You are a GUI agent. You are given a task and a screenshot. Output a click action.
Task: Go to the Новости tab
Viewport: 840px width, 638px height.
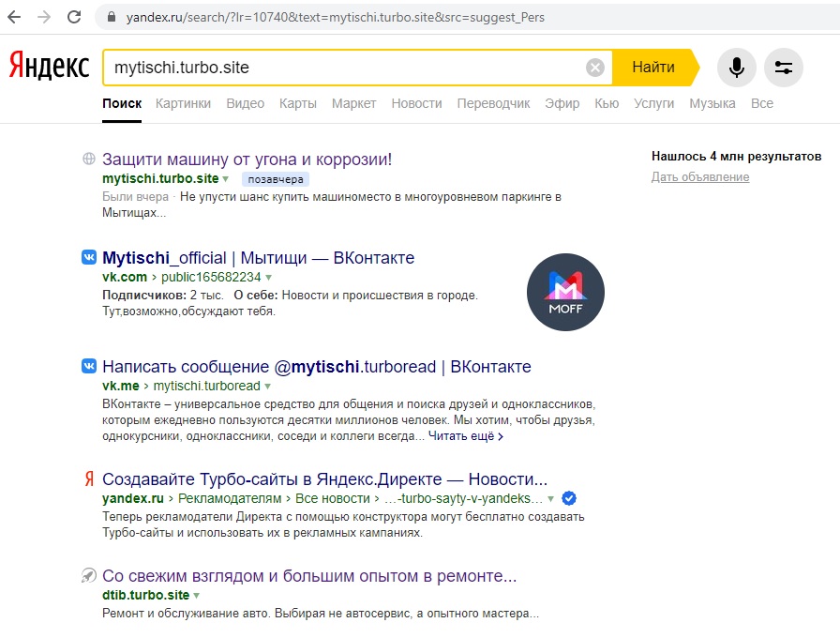coord(417,103)
